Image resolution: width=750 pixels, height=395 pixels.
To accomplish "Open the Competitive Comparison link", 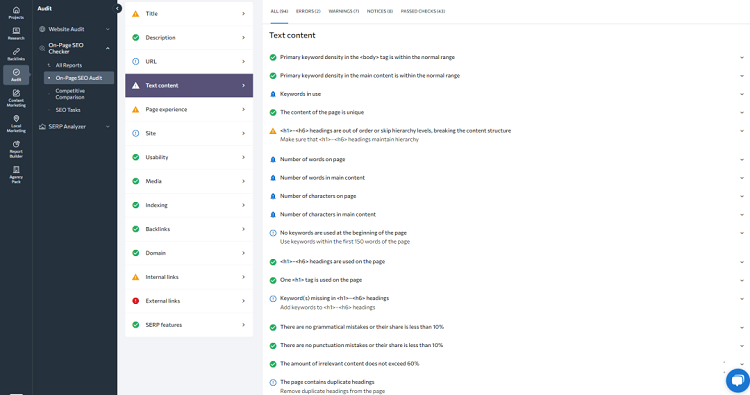I will click(70, 94).
